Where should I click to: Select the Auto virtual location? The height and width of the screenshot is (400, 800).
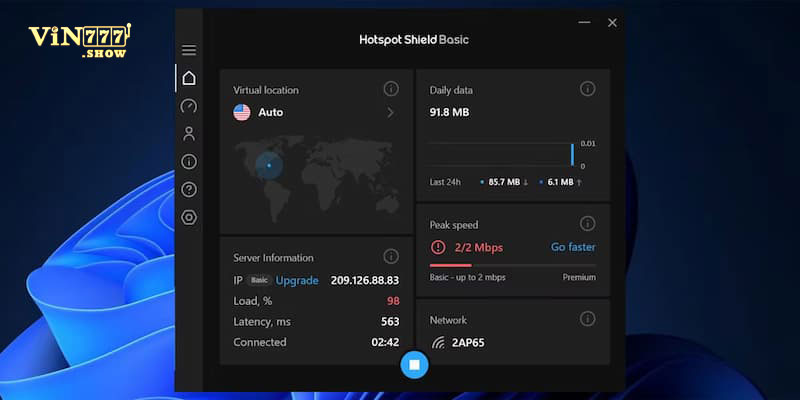pos(270,112)
